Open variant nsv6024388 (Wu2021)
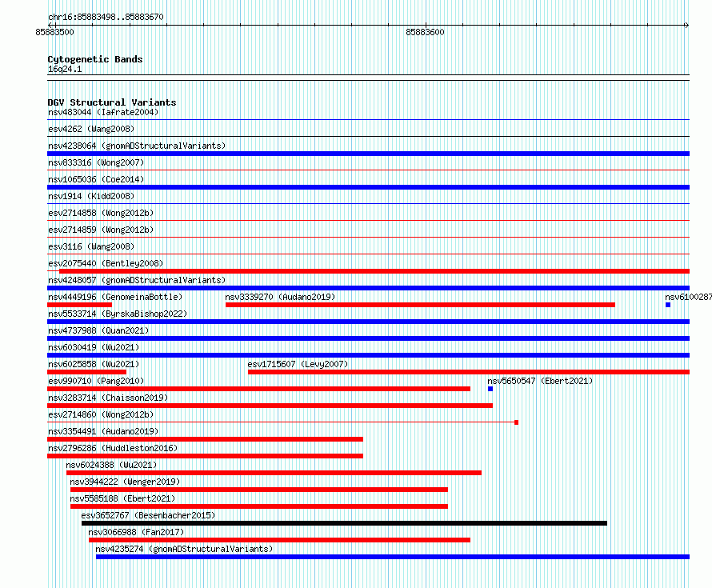This screenshot has width=712, height=588. [111, 465]
